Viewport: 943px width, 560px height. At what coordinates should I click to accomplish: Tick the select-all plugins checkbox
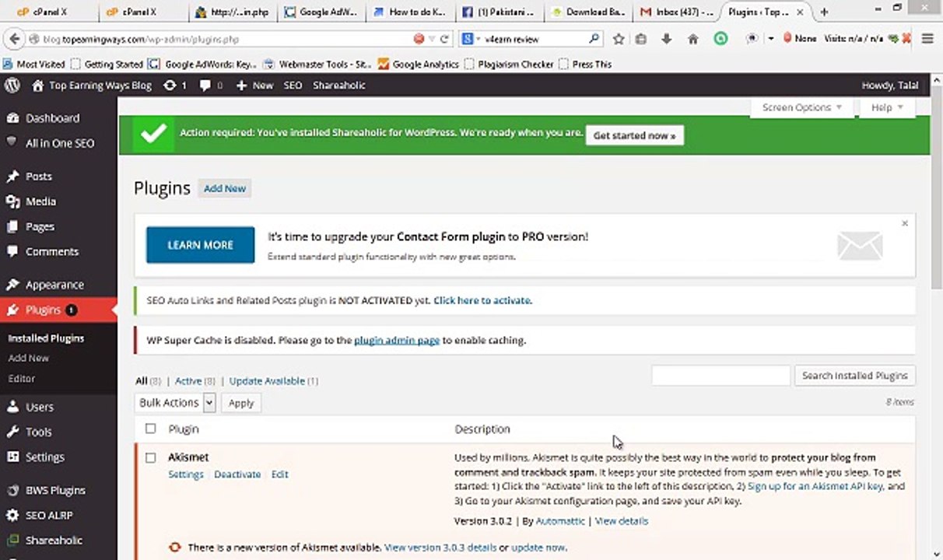[151, 429]
